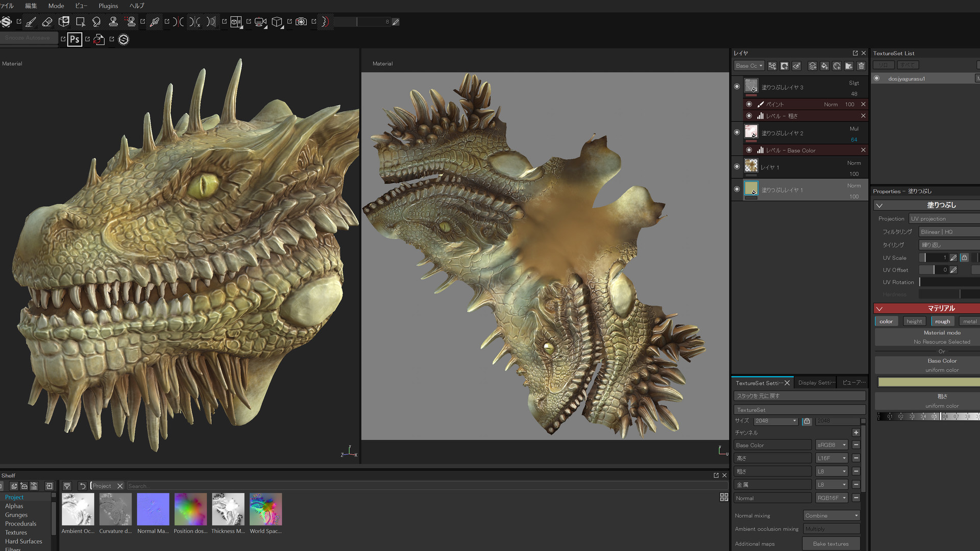The image size is (980, 551).
Task: Toggle the レベル - Base Color effect visibility
Action: [749, 150]
